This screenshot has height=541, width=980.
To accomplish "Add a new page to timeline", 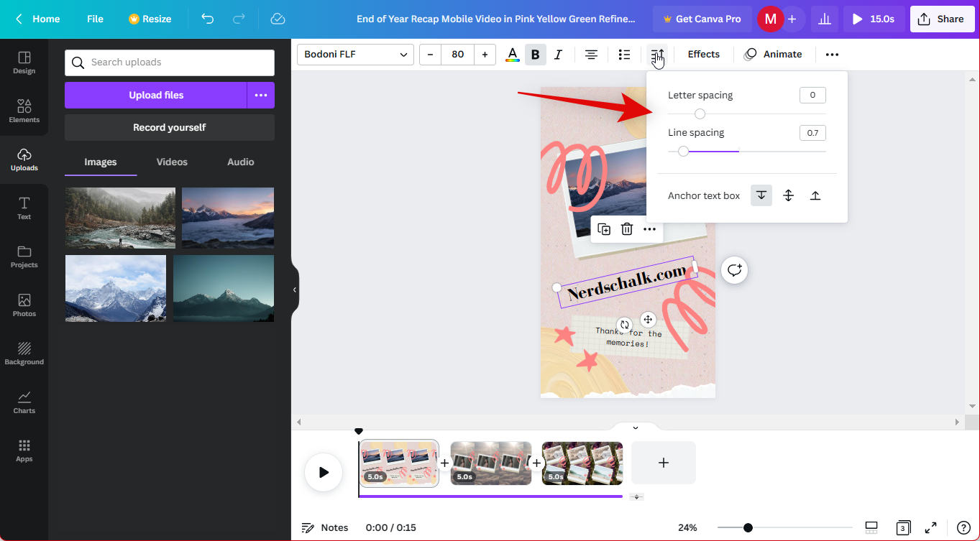I will pyautogui.click(x=664, y=463).
